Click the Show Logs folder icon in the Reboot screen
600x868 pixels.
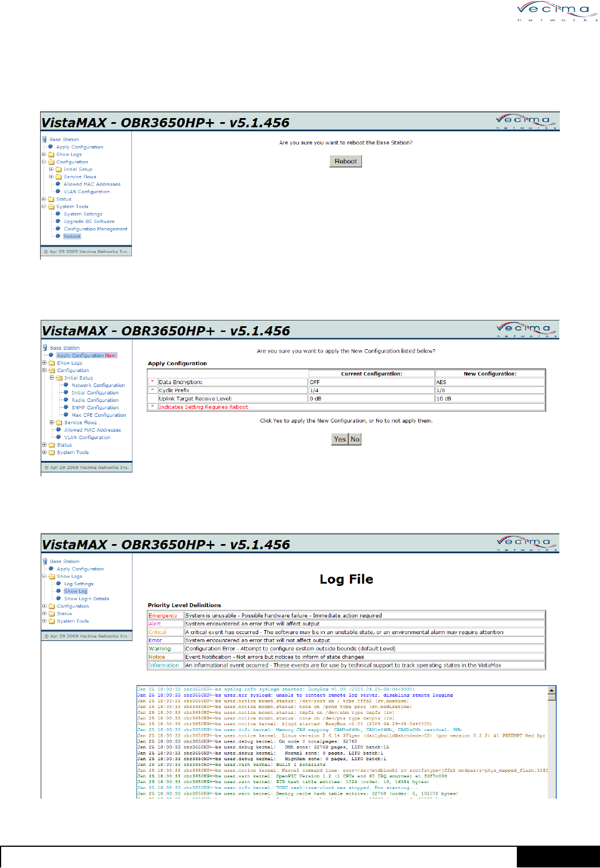51,154
